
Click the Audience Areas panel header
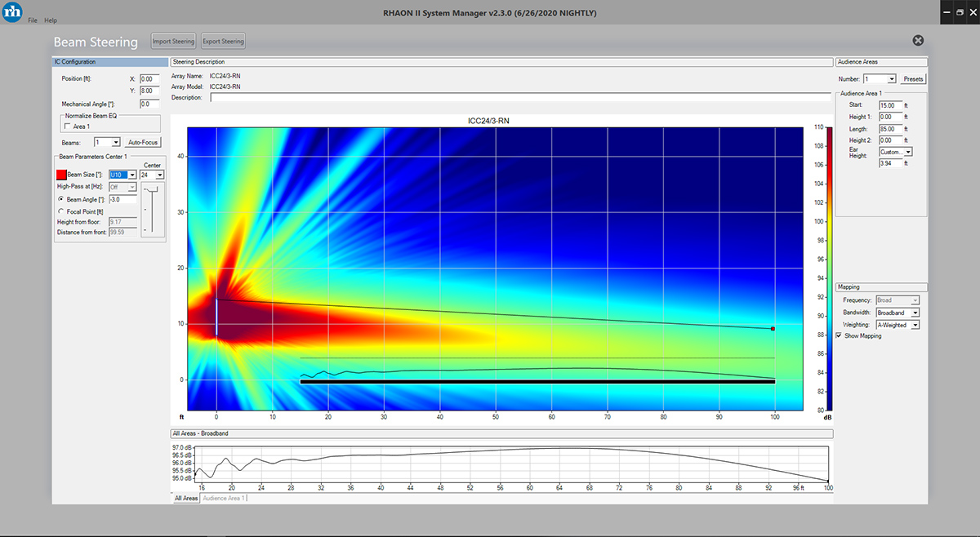coord(881,62)
